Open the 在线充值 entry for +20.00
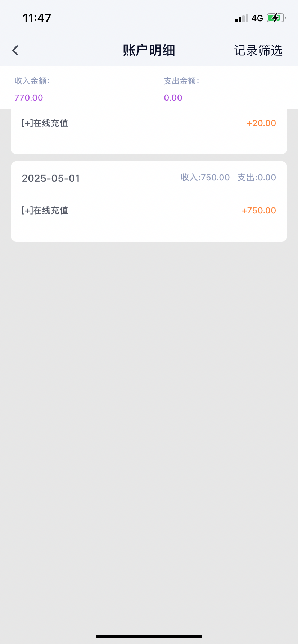 point(45,123)
